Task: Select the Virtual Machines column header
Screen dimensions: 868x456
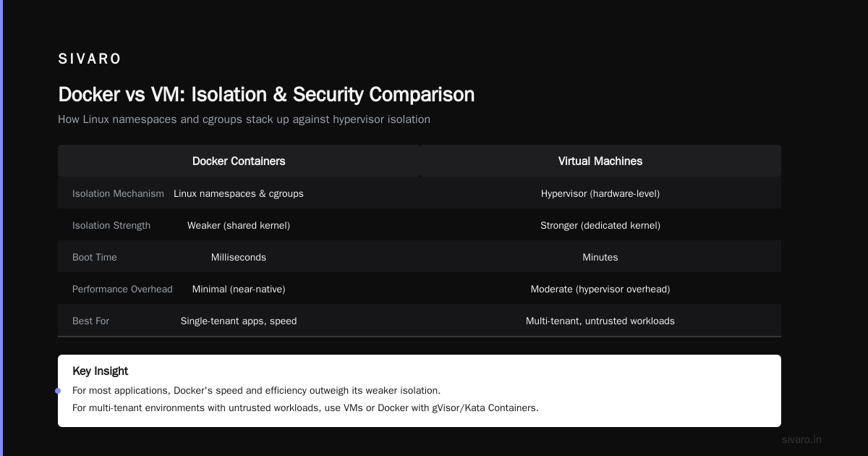Action: point(600,161)
